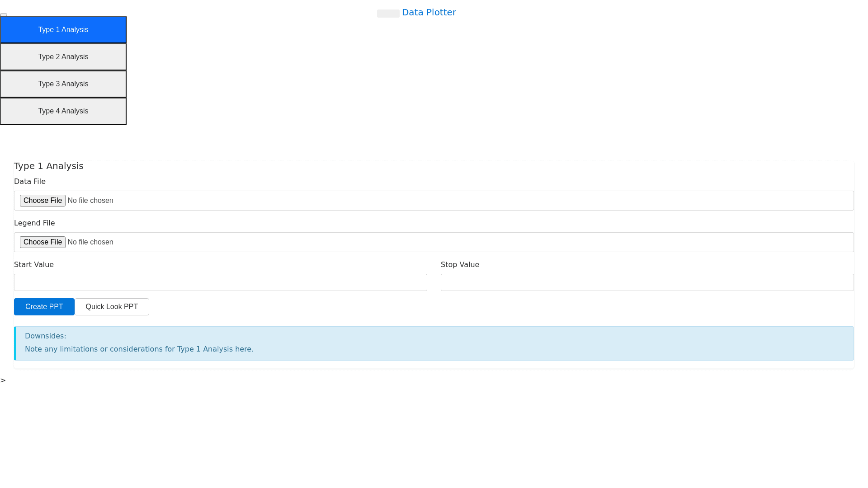Click the Data File label

click(x=30, y=182)
